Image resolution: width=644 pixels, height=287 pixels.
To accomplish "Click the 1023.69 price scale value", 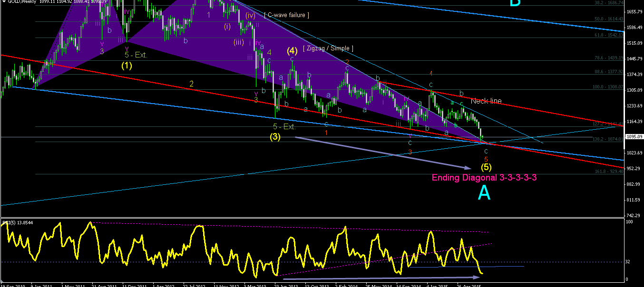I will tap(634, 153).
